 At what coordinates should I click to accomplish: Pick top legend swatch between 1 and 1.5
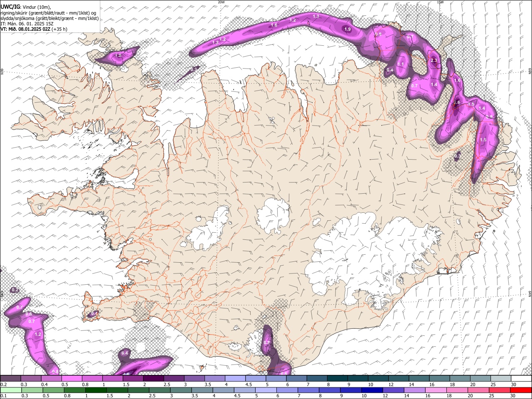[x=113, y=379]
